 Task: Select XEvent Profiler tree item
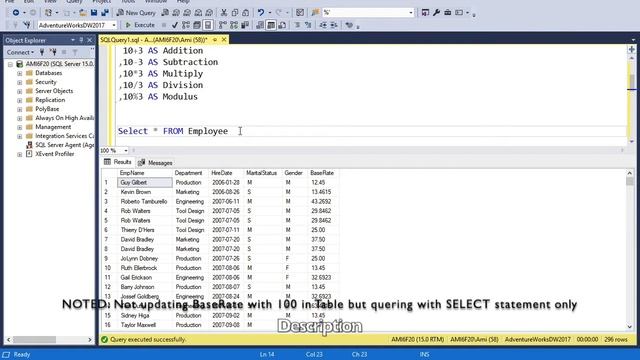pyautogui.click(x=54, y=154)
